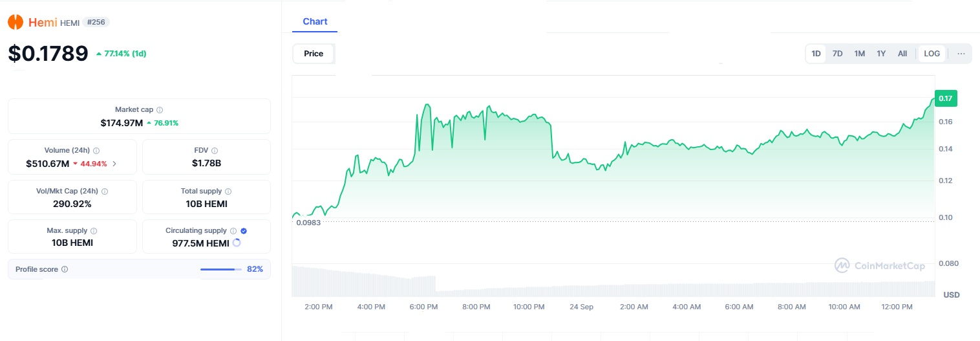Click the HEMI ticker symbol
This screenshot has width=980, height=341.
pyautogui.click(x=70, y=23)
